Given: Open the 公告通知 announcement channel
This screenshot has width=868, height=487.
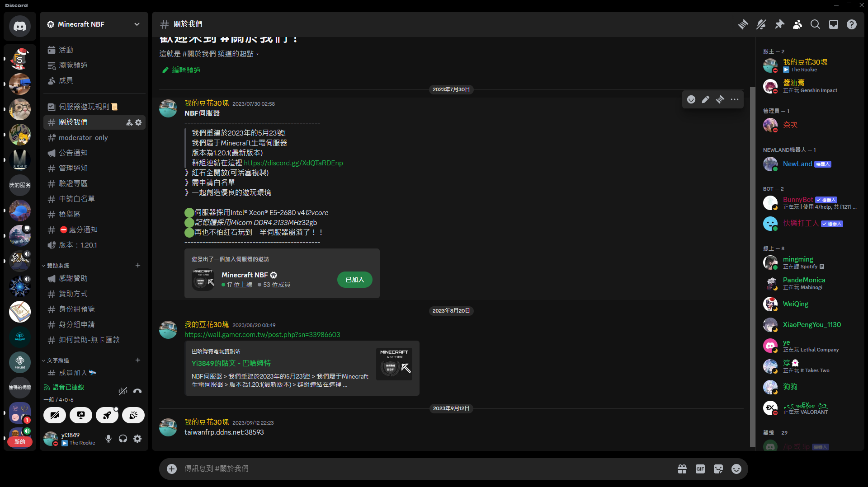Looking at the screenshot, I should [x=73, y=153].
